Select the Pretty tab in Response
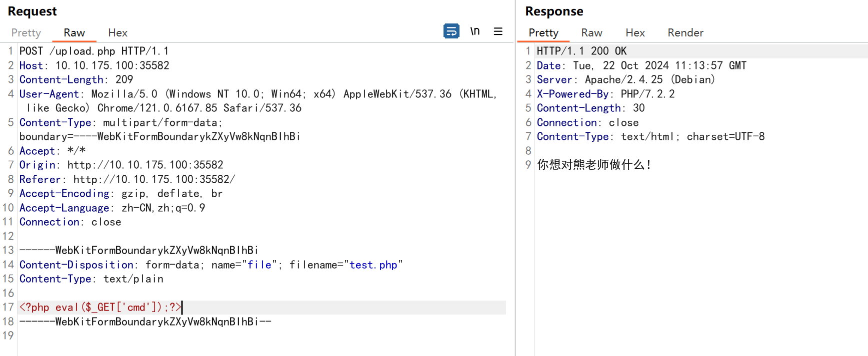This screenshot has width=868, height=356. coord(543,33)
